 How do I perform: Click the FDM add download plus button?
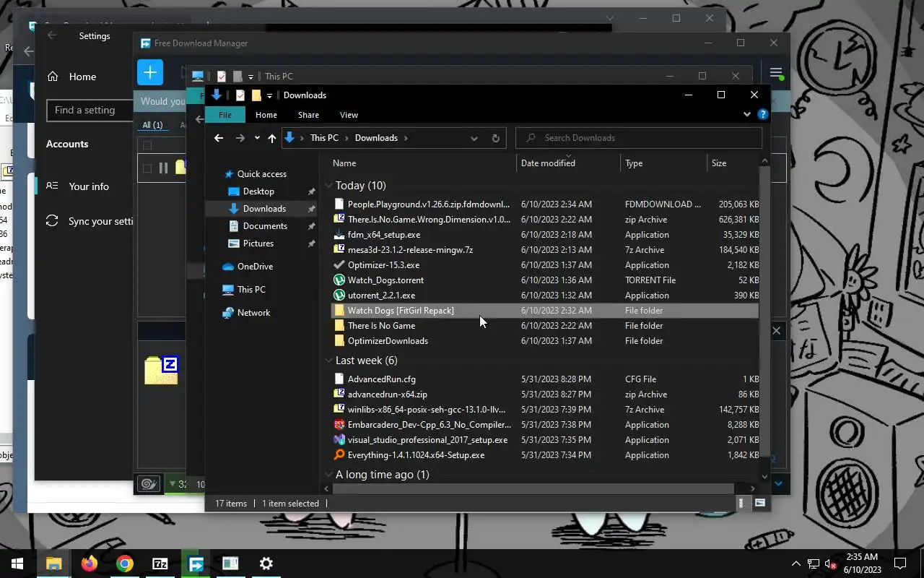point(150,72)
